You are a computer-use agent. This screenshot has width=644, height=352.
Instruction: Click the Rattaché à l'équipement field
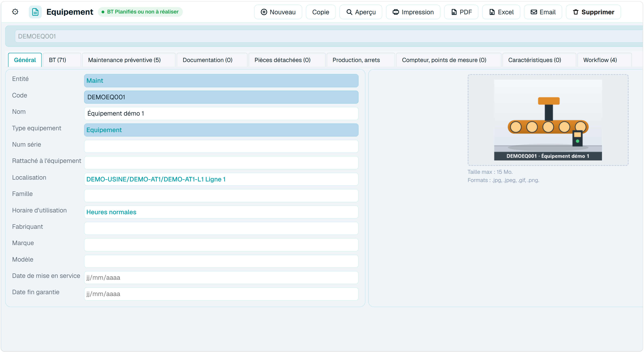click(221, 163)
